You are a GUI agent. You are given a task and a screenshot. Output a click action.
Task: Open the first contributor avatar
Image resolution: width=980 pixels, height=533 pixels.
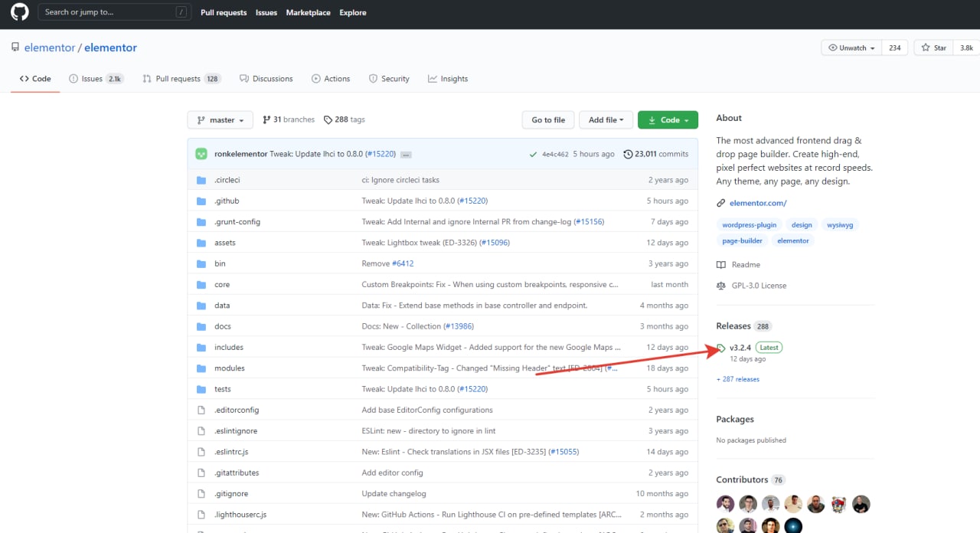tap(725, 504)
